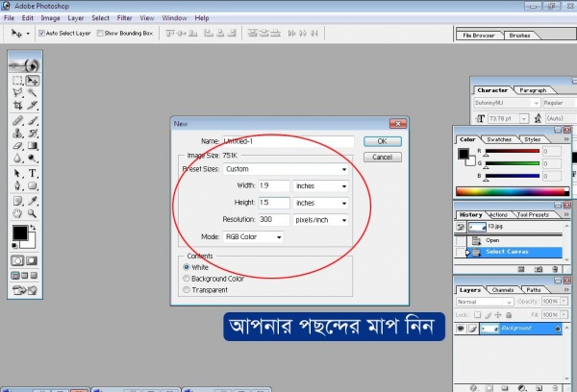The width and height of the screenshot is (577, 392).
Task: Select the Slice tool
Action: click(33, 106)
